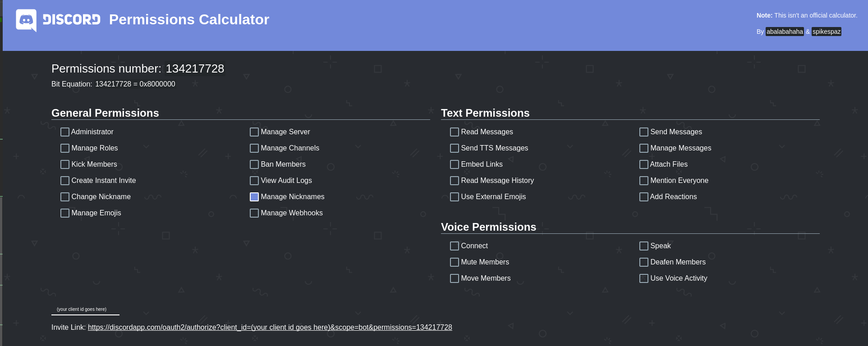This screenshot has width=868, height=346.
Task: Toggle Mention Everyone permission
Action: tap(644, 181)
